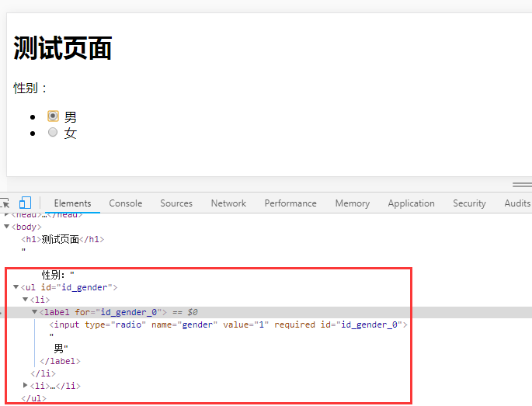
Task: Open the Network tab
Action: [x=228, y=203]
